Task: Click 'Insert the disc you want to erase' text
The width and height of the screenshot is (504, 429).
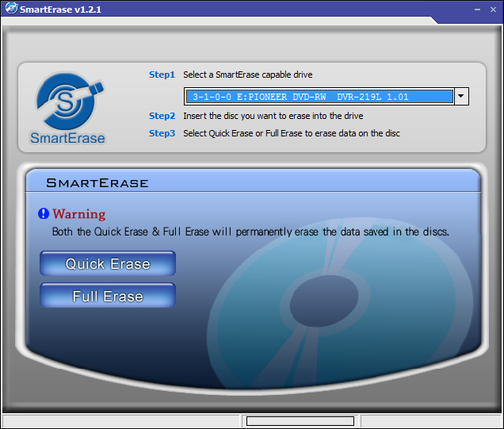Action: 273,116
